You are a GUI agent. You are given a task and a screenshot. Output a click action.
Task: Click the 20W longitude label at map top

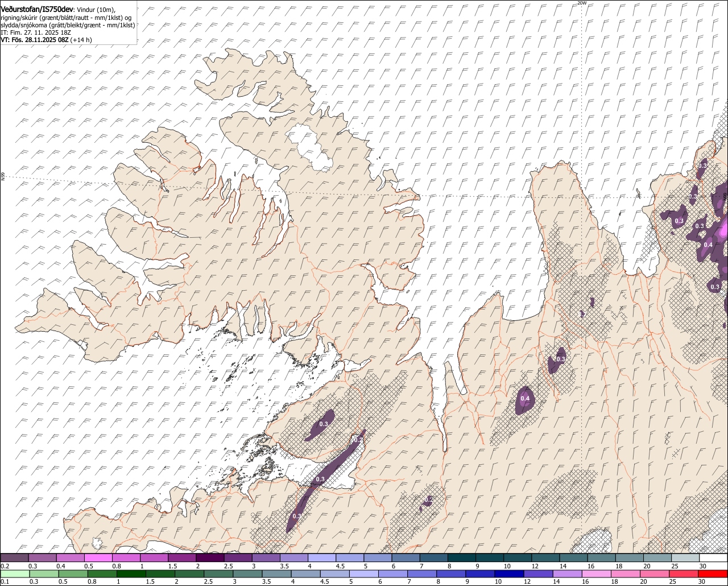tap(581, 3)
